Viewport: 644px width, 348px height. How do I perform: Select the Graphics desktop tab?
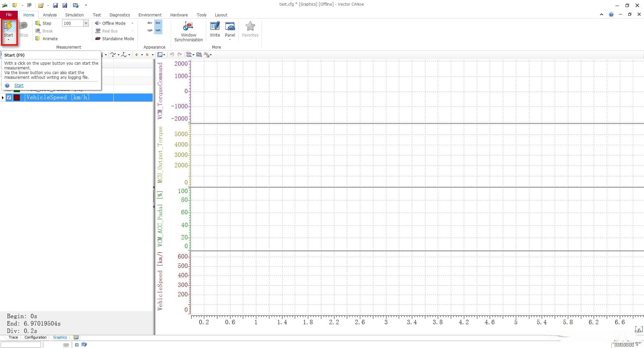[x=60, y=337]
